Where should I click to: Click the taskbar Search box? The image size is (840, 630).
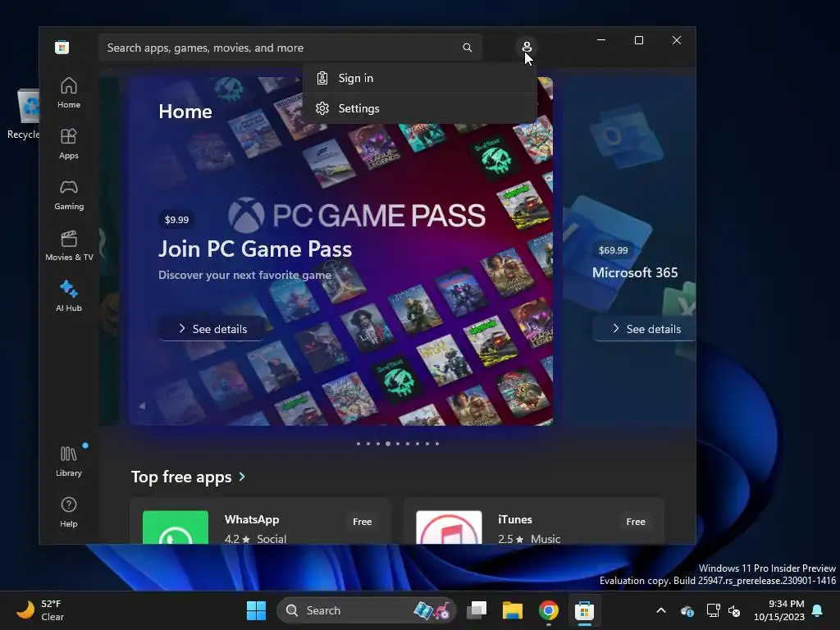click(x=366, y=610)
